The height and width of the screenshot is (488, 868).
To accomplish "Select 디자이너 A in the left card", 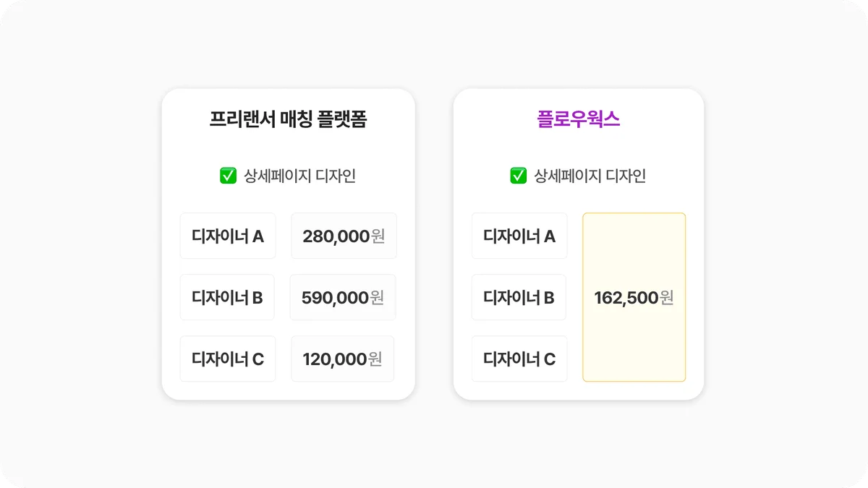I will [x=228, y=236].
